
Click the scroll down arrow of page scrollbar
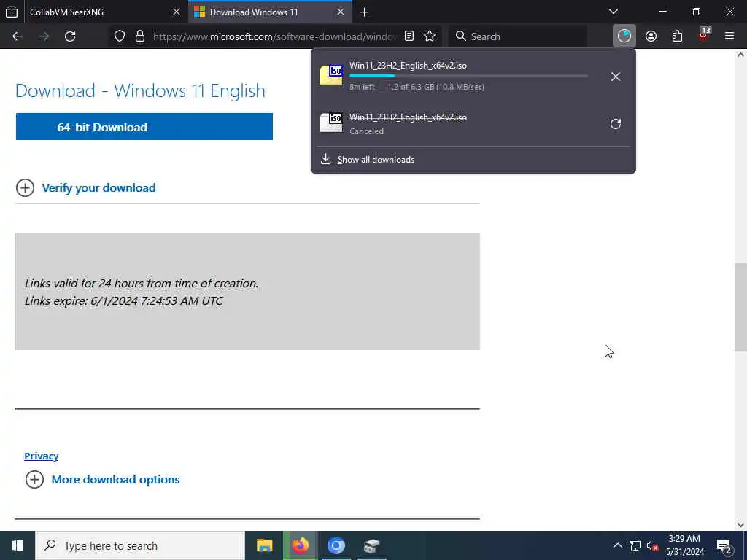click(740, 524)
